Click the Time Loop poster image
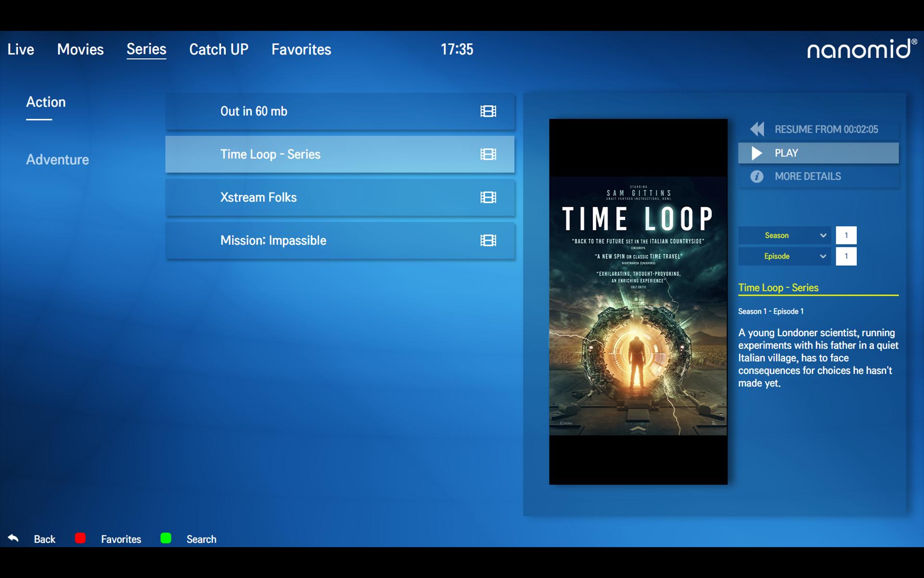This screenshot has width=924, height=578. click(638, 302)
